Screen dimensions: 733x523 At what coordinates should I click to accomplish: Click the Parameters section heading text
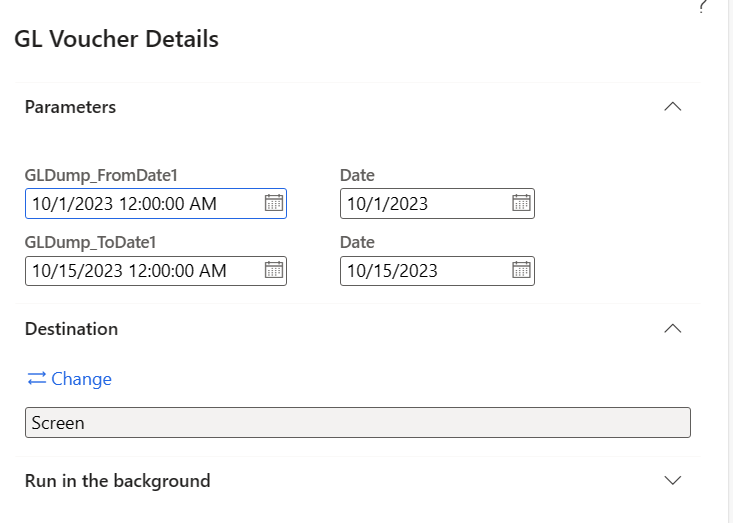pos(70,107)
